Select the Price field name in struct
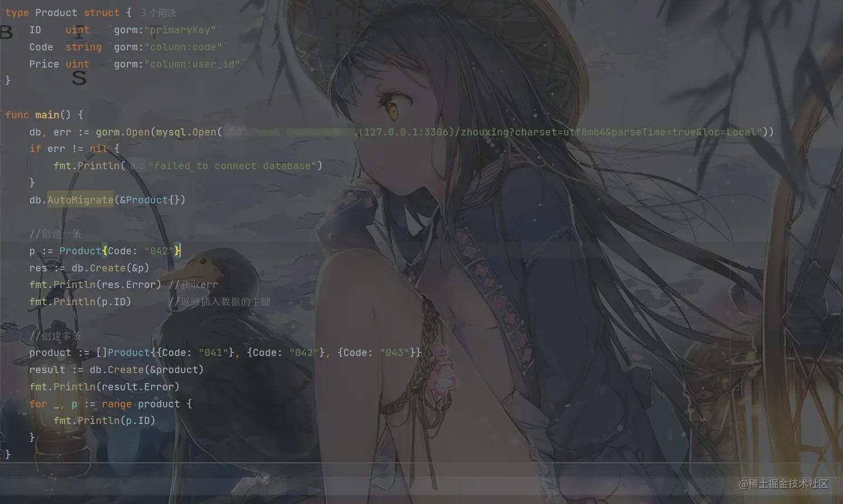This screenshot has height=504, width=843. 44,64
